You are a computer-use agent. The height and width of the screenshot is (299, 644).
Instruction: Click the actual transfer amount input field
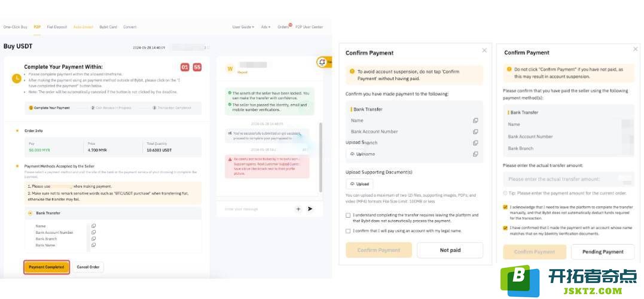(x=569, y=179)
